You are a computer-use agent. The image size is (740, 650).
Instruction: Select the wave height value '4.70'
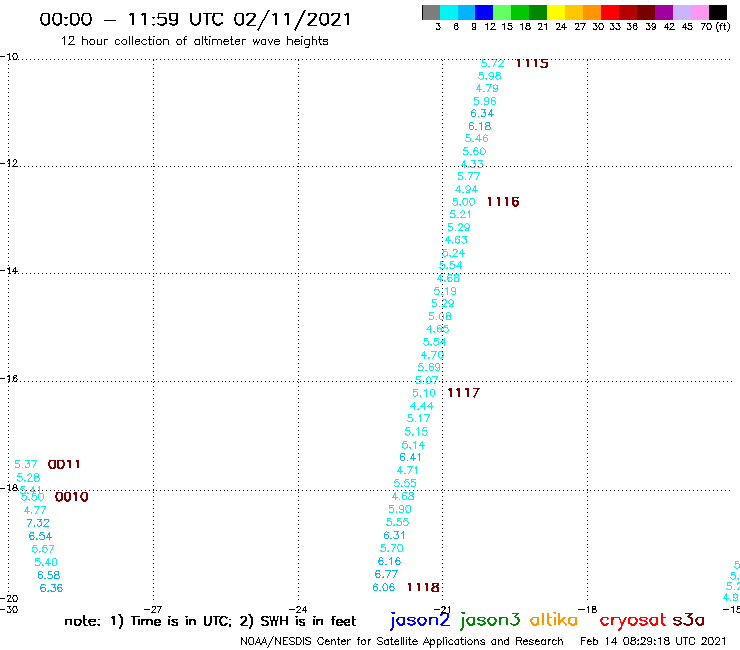432,355
